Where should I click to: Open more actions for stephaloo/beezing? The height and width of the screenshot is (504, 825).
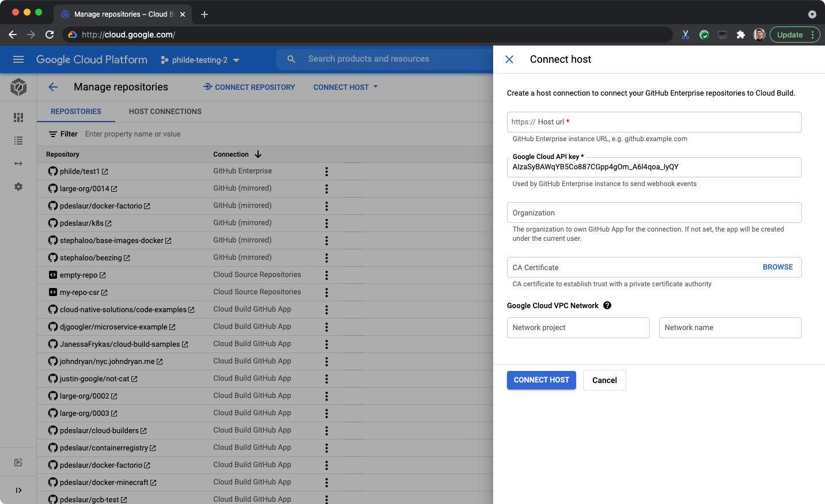(327, 258)
